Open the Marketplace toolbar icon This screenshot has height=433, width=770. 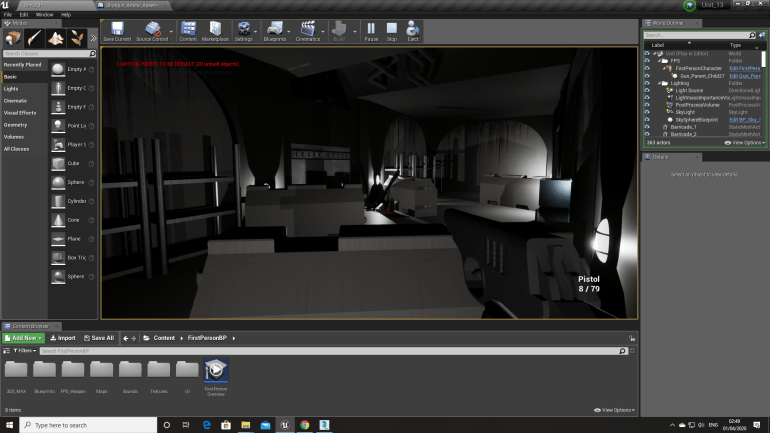tap(215, 31)
